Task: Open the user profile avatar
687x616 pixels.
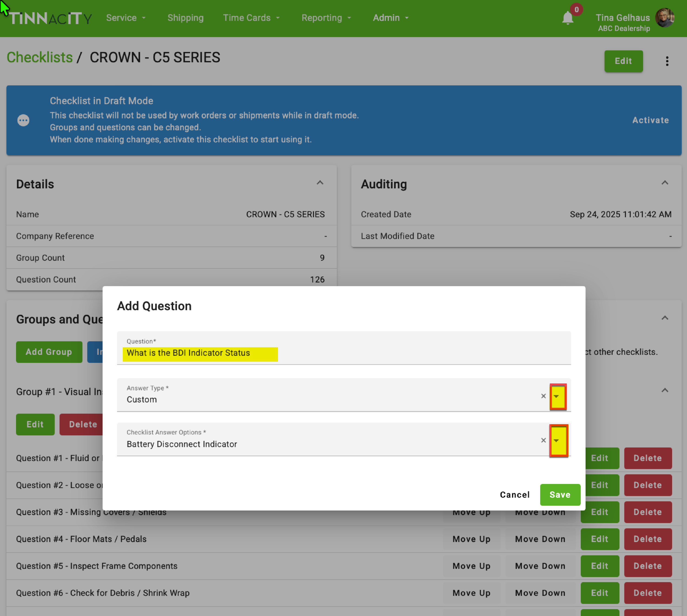Action: [x=665, y=18]
